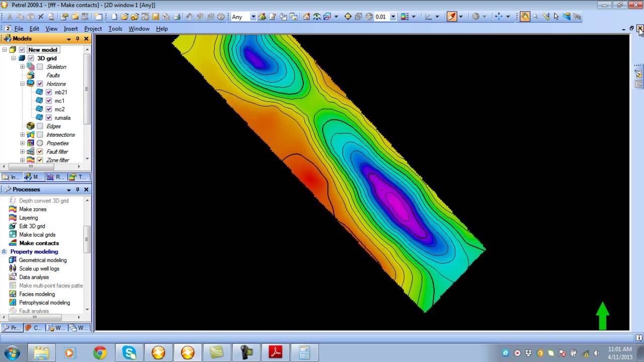Open the Edit menu
The width and height of the screenshot is (644, 362).
(34, 29)
